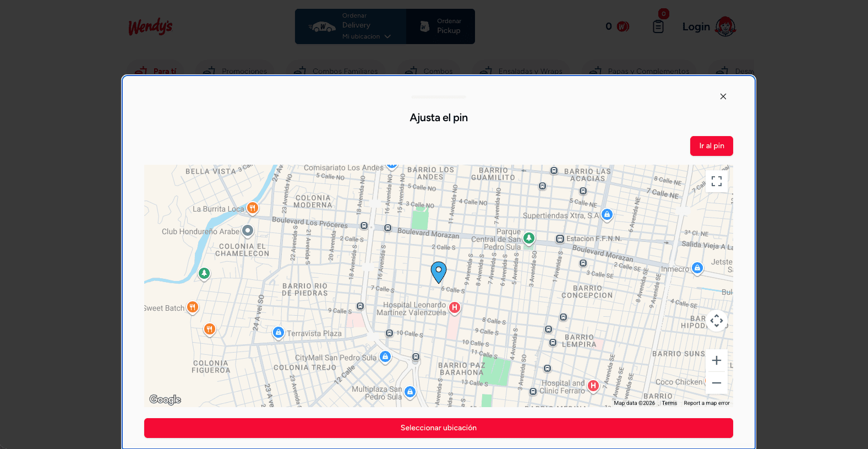Zoom out on the map

(x=716, y=383)
